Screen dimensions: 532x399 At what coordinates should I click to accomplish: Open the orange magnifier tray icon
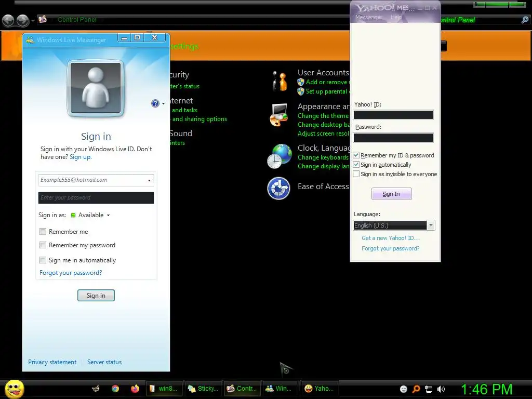click(416, 389)
